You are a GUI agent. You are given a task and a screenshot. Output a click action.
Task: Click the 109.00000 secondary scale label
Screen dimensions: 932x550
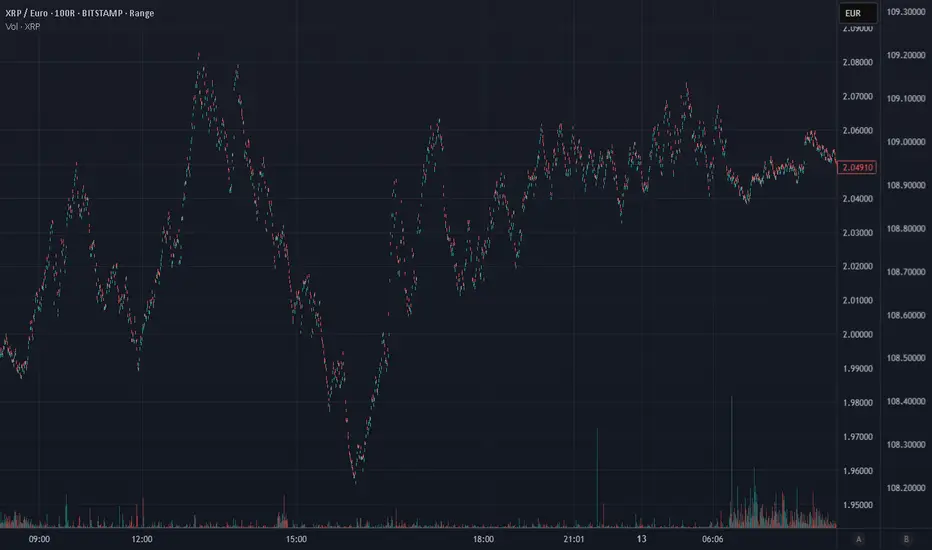pyautogui.click(x=906, y=142)
